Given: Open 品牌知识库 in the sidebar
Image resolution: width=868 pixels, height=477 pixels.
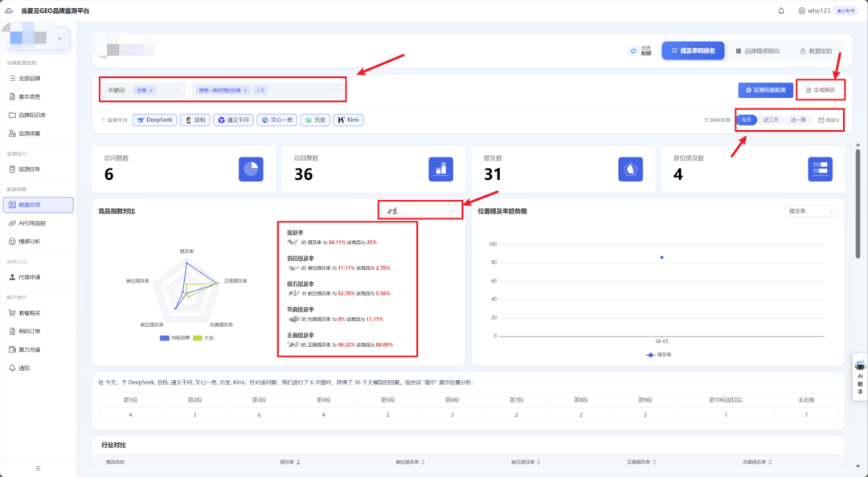Looking at the screenshot, I should (32, 115).
